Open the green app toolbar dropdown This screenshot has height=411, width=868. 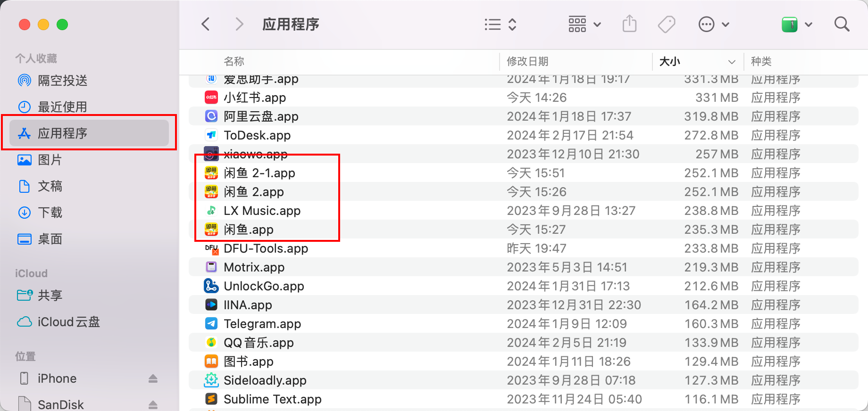pyautogui.click(x=797, y=24)
